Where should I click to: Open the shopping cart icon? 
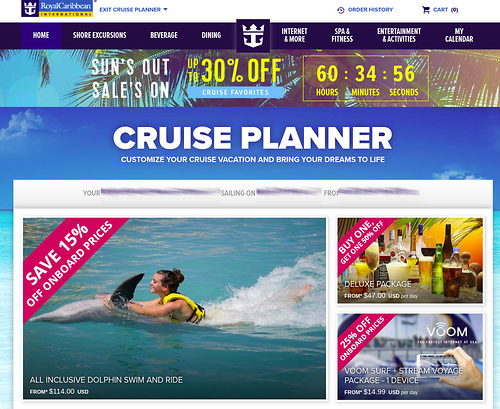(426, 10)
